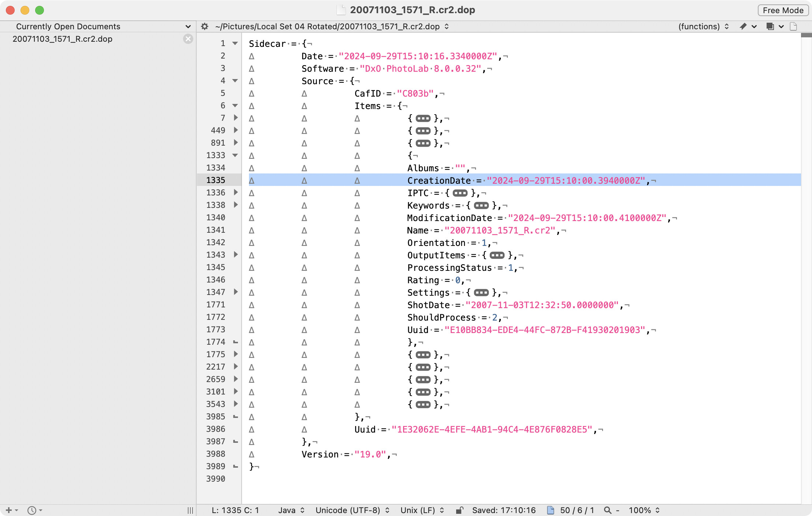The image size is (812, 516).
Task: Click the fold ellipsis badge on line 891
Action: [423, 143]
